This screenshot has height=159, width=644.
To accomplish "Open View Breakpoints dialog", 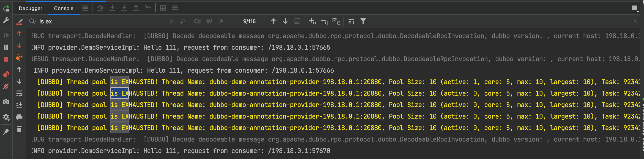I will (6, 74).
